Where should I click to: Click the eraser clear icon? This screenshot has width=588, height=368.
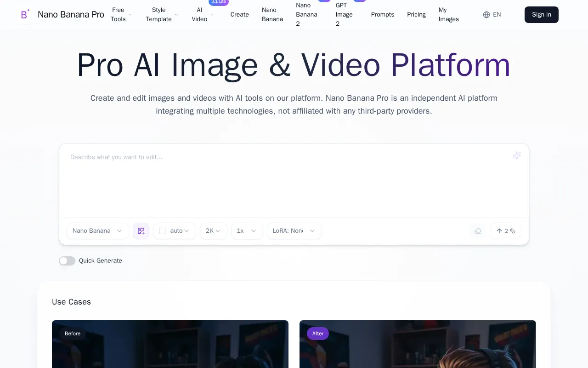coord(478,231)
